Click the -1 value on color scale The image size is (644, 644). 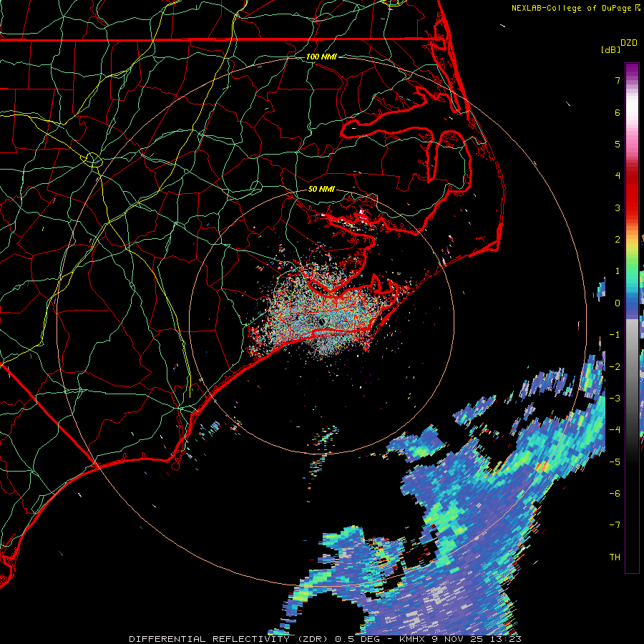[x=615, y=335]
